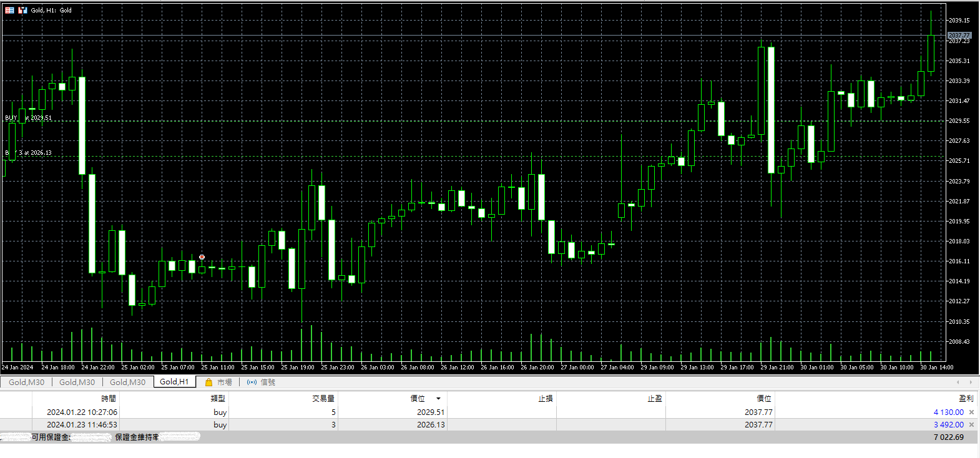The height and width of the screenshot is (458, 980).
Task: Close the 4 130.00 profit position
Action: click(x=971, y=412)
